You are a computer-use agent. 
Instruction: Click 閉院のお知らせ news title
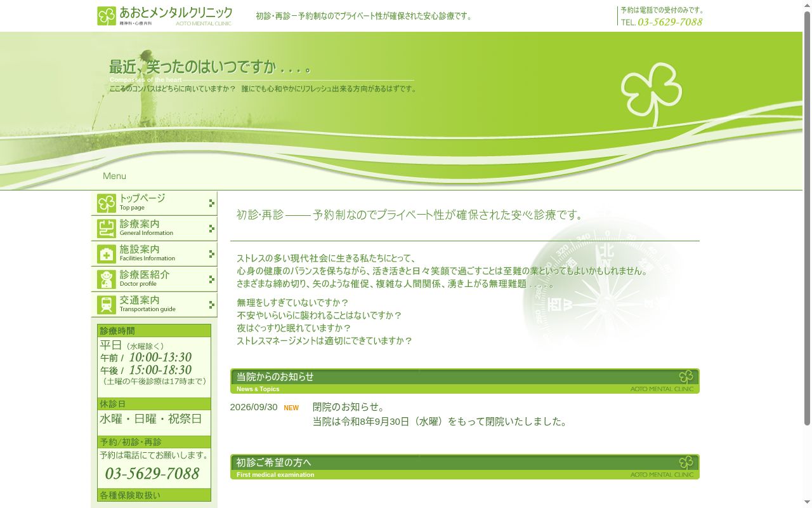pos(349,407)
